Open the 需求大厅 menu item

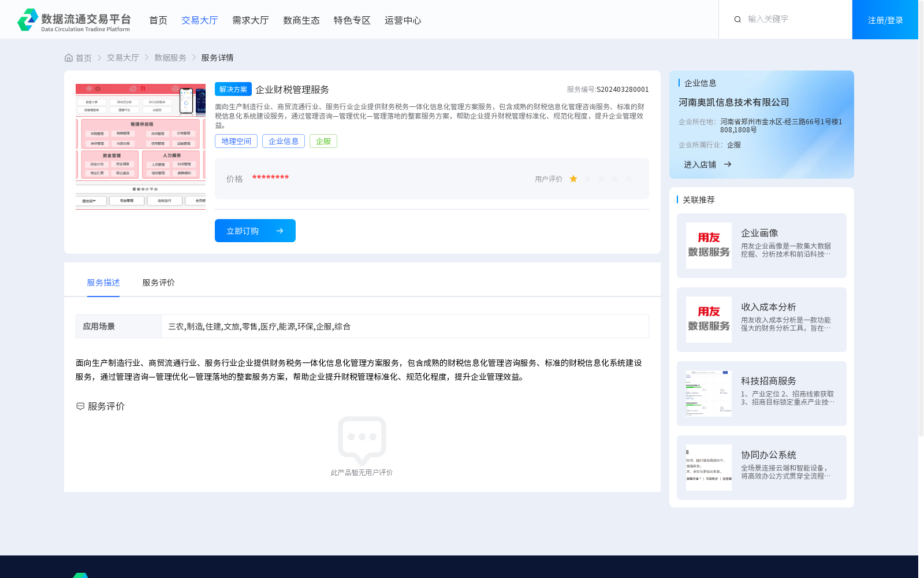point(251,20)
